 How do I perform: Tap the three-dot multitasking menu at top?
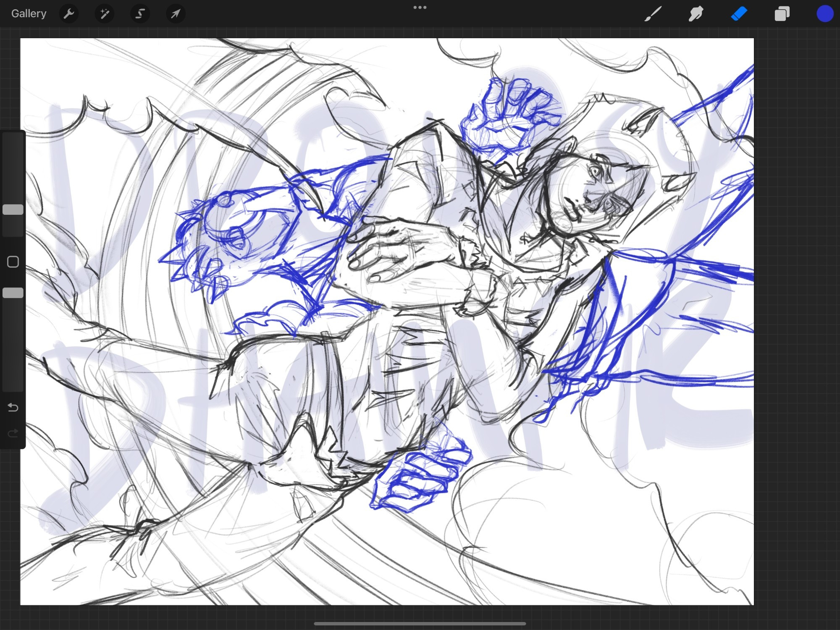[x=420, y=8]
